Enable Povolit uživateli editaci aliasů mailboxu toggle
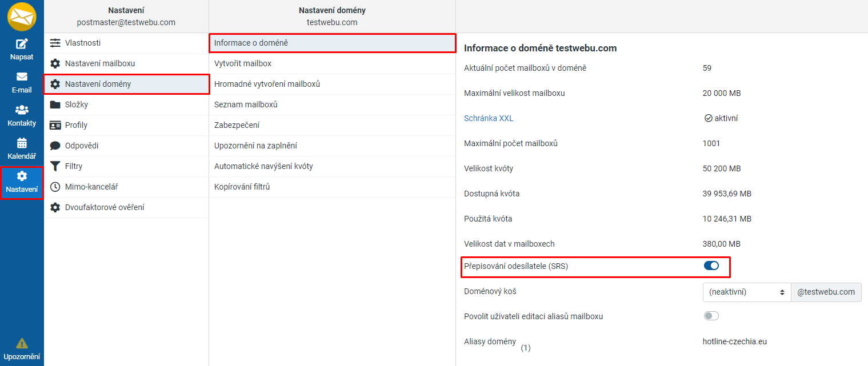The image size is (868, 366). click(x=711, y=316)
